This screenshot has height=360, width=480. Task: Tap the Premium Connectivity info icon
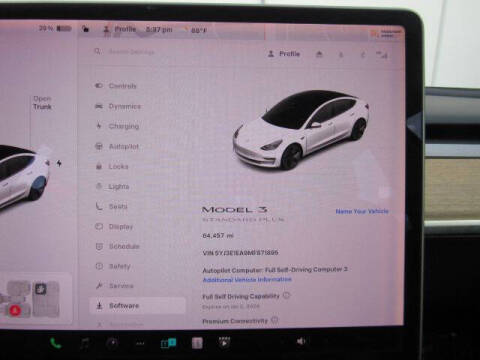coord(274,320)
